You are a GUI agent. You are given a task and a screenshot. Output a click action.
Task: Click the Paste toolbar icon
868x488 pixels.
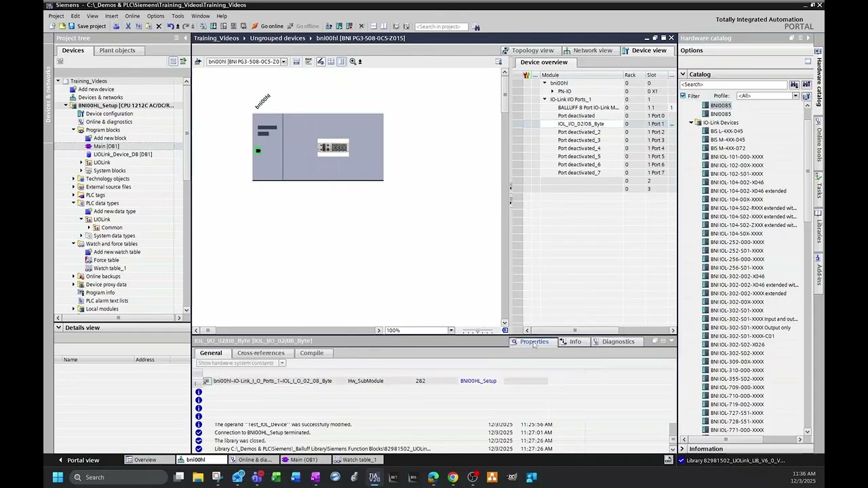click(x=148, y=26)
